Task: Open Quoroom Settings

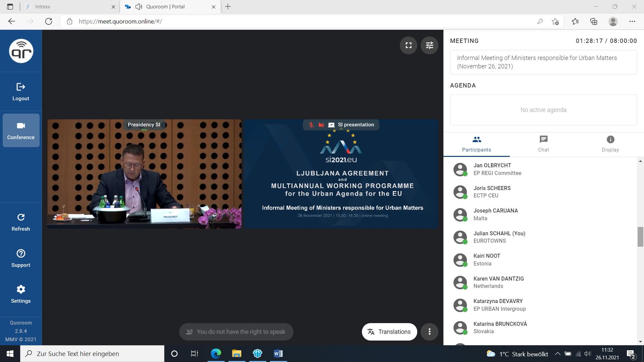Action: click(x=21, y=294)
